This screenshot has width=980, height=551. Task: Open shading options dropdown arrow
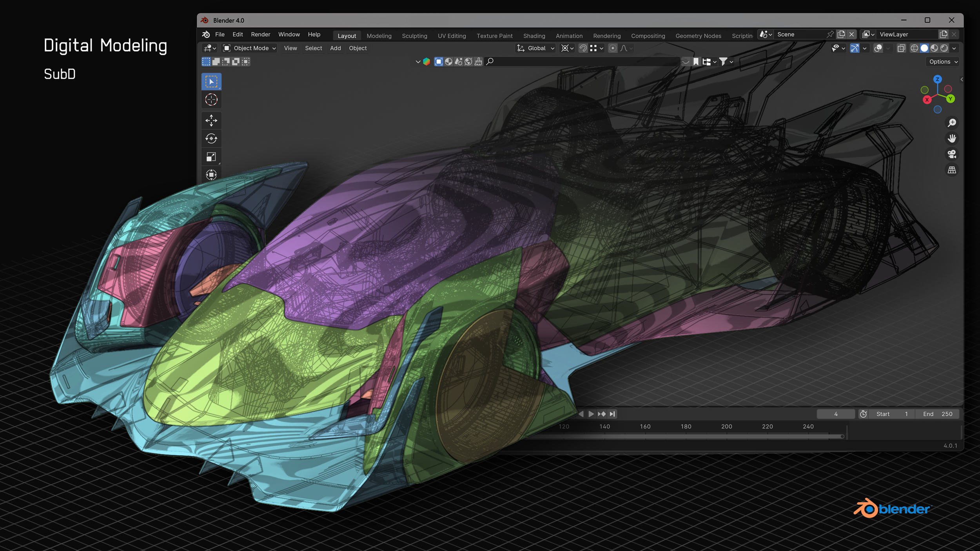pyautogui.click(x=954, y=48)
